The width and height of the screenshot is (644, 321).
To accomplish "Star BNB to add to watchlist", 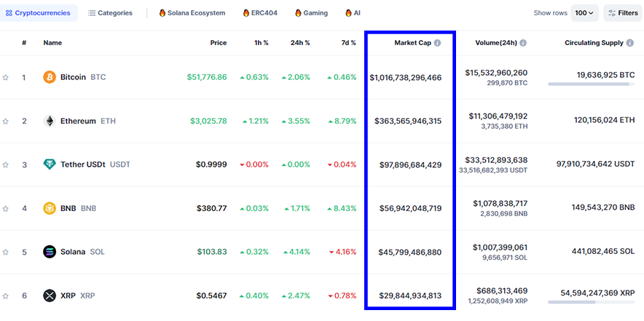I will (5, 208).
